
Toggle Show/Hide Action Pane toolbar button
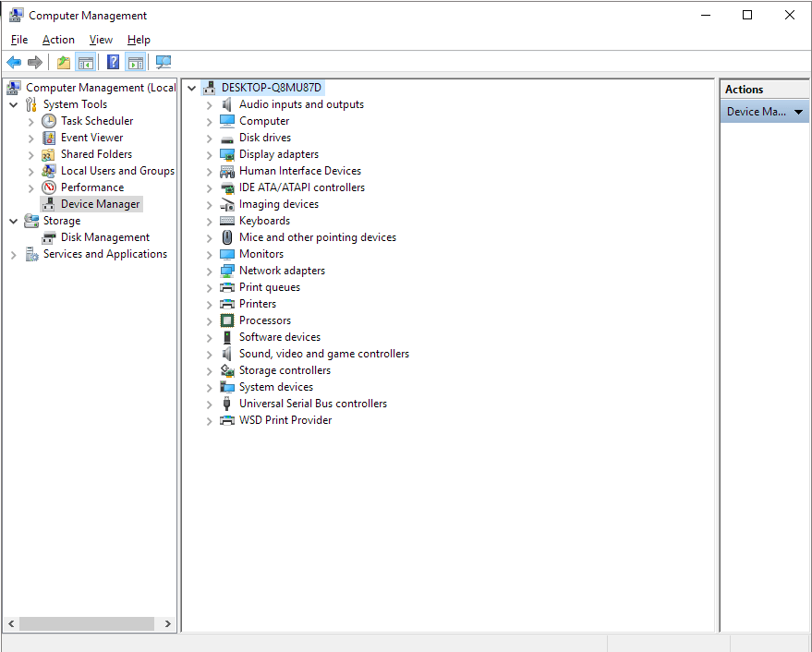pos(136,63)
